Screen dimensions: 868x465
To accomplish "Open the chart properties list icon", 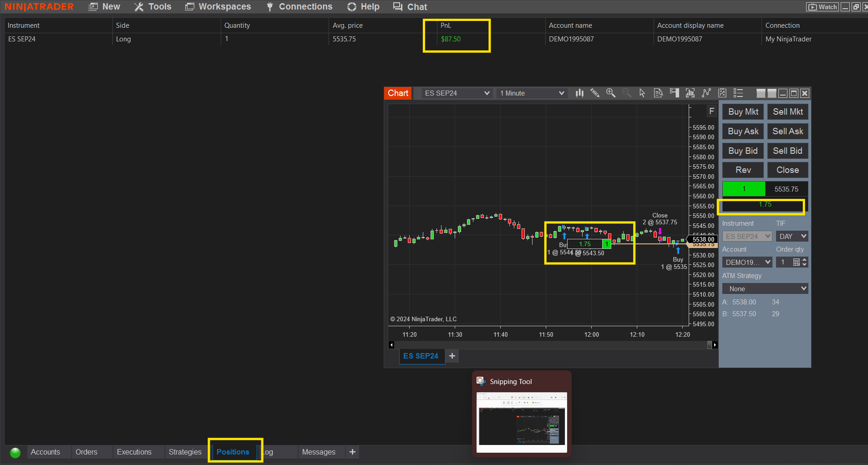I will 738,93.
